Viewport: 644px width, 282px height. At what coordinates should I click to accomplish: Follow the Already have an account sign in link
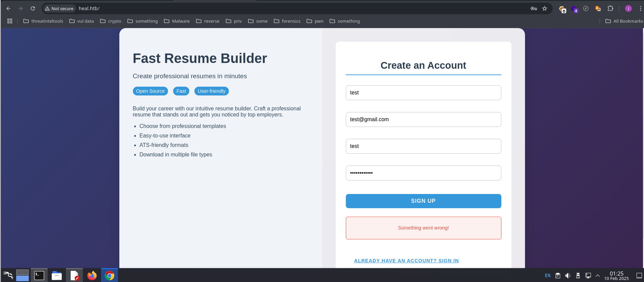406,261
